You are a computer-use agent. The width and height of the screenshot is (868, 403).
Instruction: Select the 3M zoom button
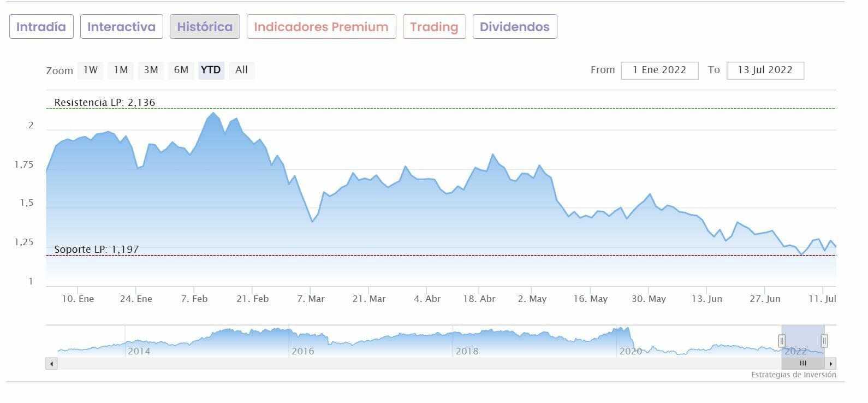(x=151, y=70)
